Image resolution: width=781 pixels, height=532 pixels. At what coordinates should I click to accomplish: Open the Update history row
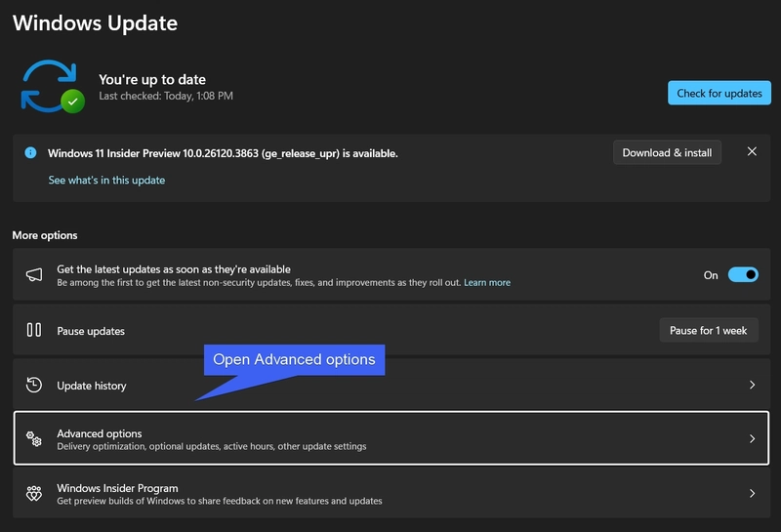391,385
